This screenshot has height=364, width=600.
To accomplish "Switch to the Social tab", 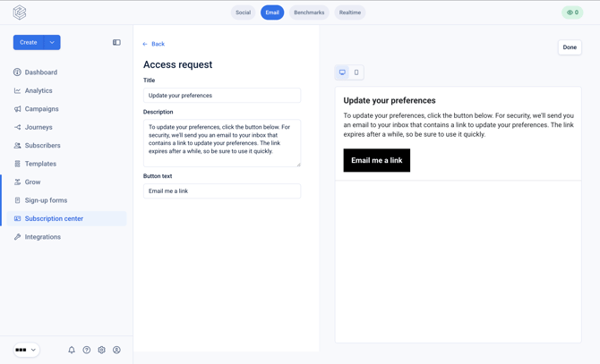I will pos(243,13).
